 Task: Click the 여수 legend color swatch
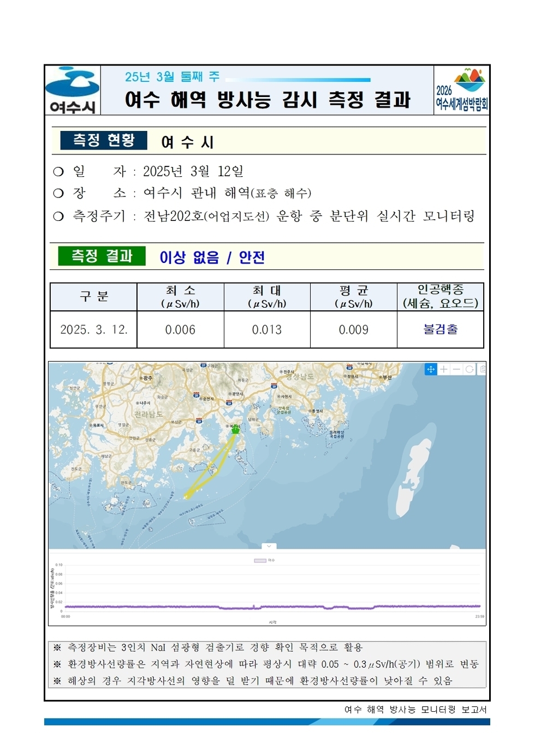pyautogui.click(x=260, y=560)
